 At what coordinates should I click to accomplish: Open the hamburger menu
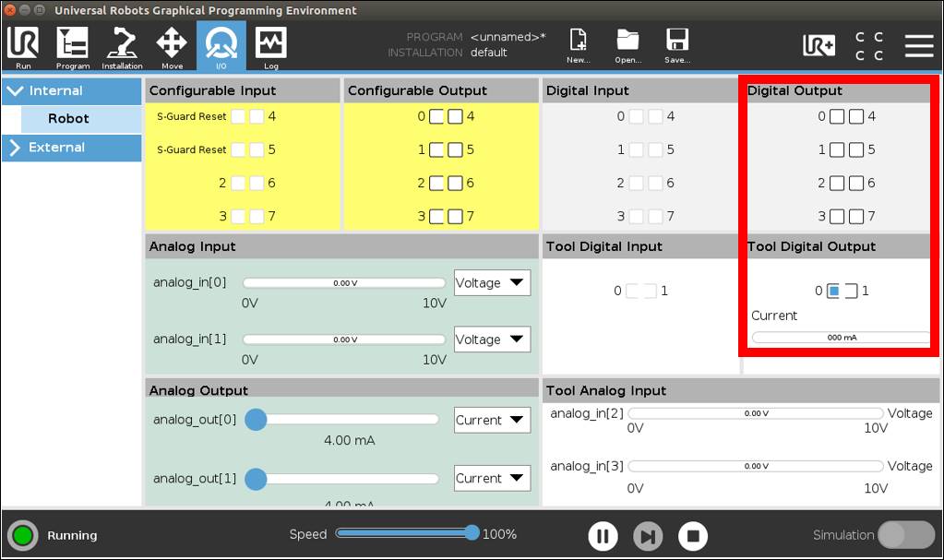click(x=919, y=46)
